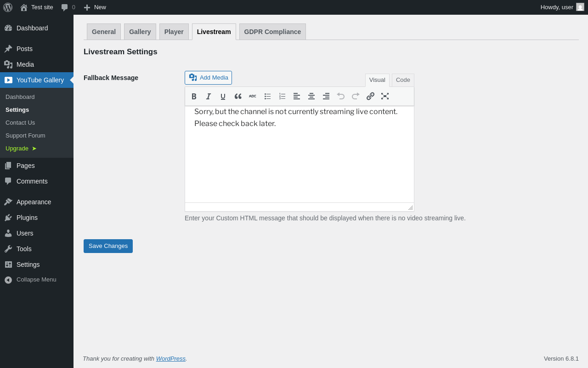Open the user avatar in admin bar
The height and width of the screenshot is (368, 588).
pyautogui.click(x=580, y=7)
